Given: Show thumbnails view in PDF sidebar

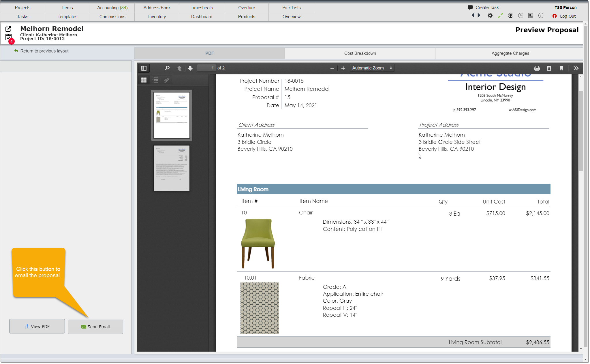Looking at the screenshot, I should point(144,80).
